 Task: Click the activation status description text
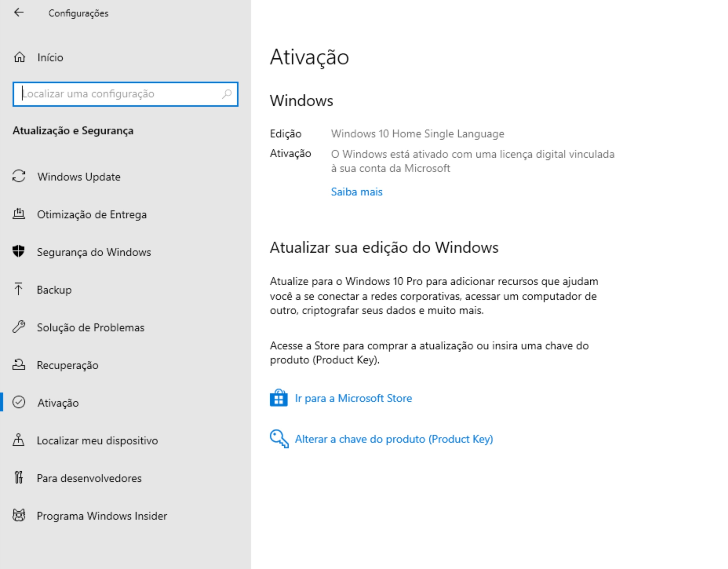[x=473, y=161]
